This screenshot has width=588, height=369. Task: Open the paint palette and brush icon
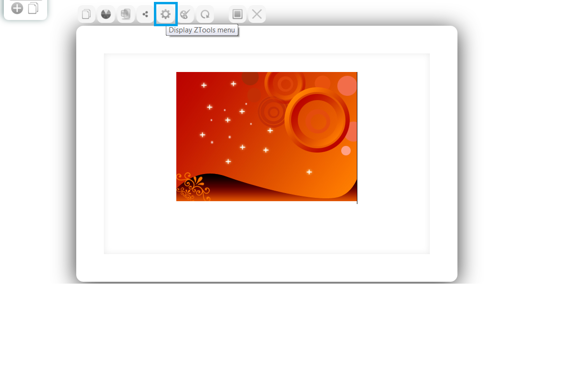(185, 14)
